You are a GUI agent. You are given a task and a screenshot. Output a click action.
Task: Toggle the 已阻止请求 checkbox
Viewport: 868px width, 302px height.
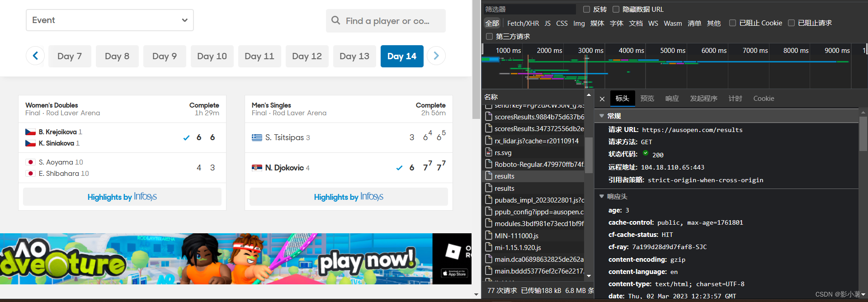(791, 23)
